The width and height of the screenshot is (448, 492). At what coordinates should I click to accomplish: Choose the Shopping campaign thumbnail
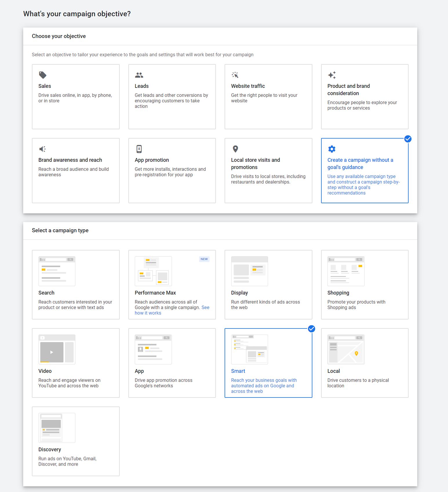346,271
